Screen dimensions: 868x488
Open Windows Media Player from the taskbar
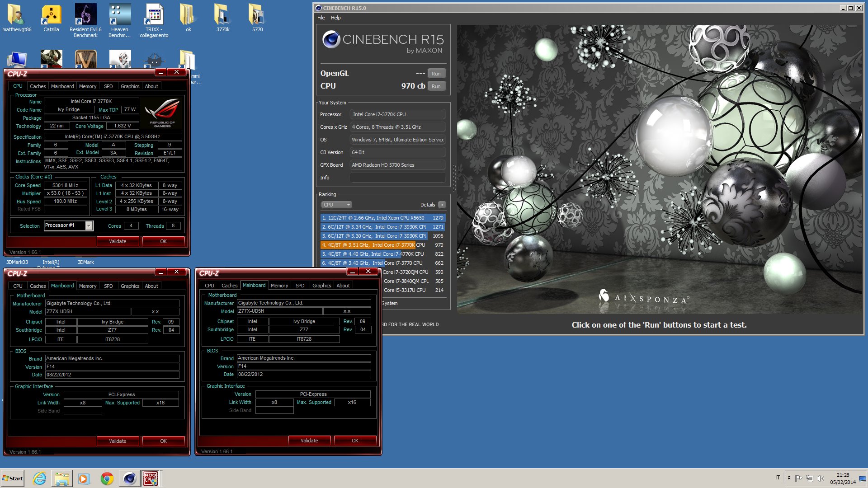coord(84,479)
